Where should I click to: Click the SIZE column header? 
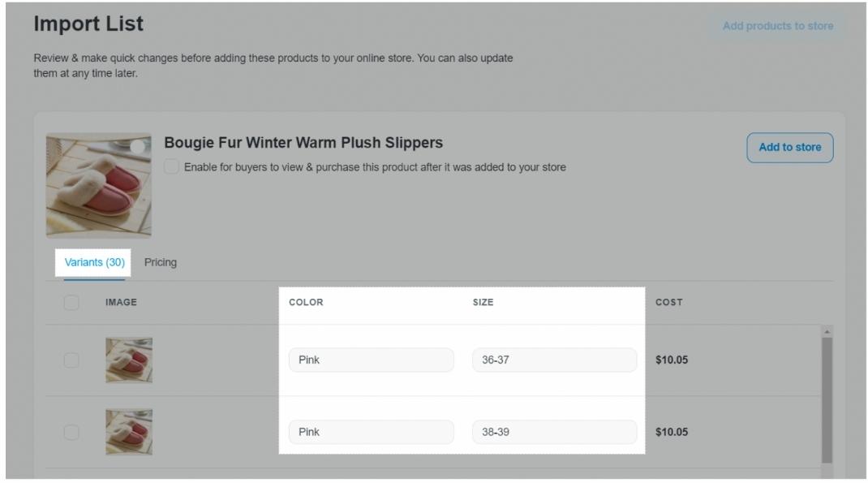(x=483, y=303)
